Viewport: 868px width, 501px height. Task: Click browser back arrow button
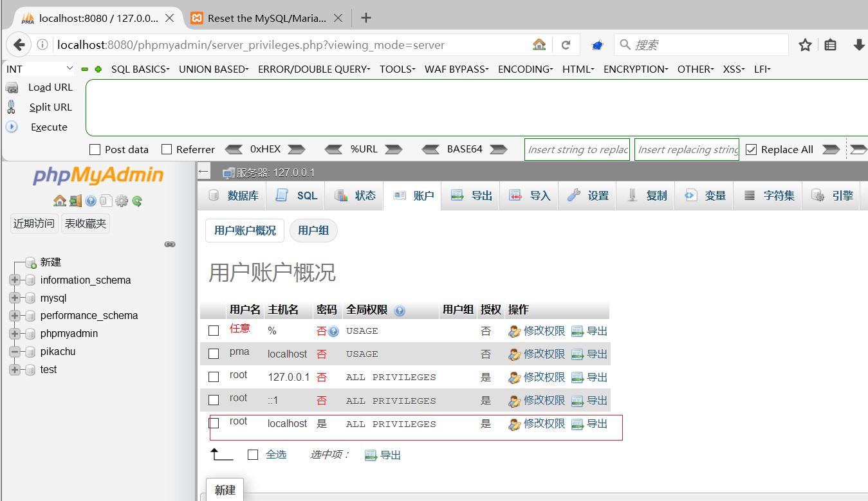19,45
